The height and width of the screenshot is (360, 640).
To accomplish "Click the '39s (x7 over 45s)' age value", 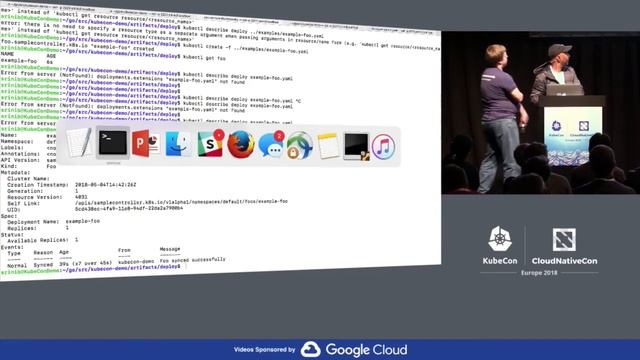I will tap(85, 264).
